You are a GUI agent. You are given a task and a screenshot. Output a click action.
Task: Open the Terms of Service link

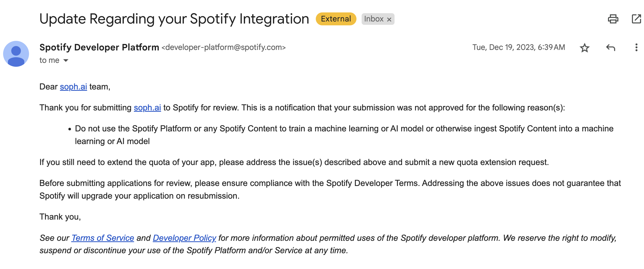(103, 238)
